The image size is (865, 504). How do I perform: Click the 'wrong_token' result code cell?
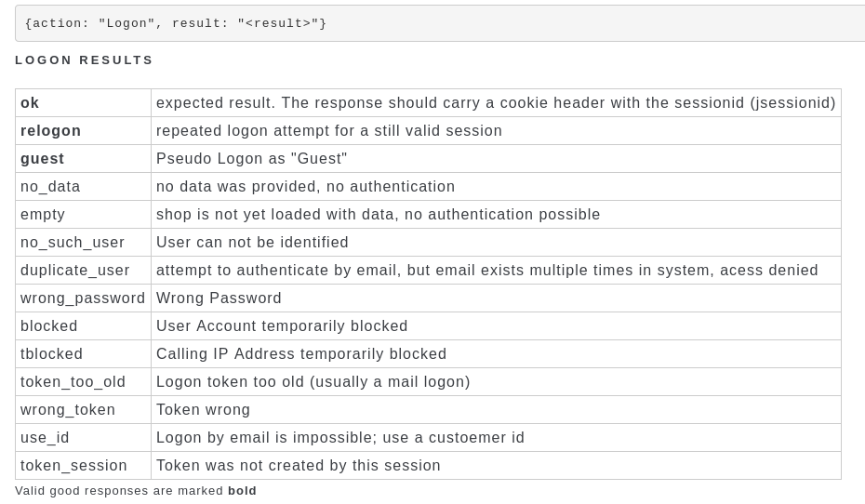(84, 410)
